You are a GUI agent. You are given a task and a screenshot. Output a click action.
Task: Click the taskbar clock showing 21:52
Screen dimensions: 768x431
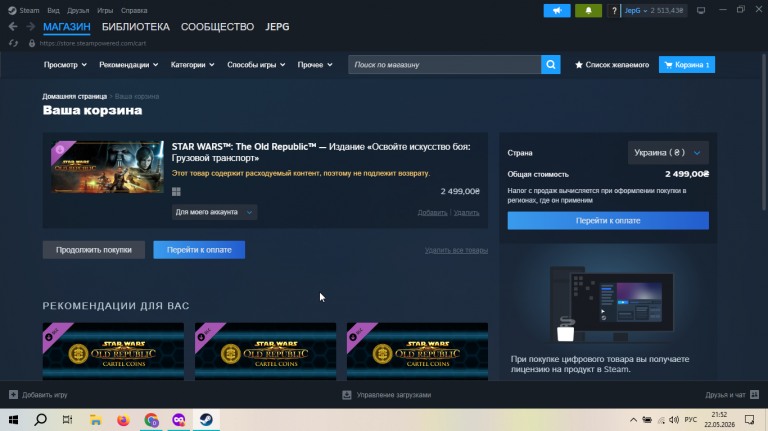(720, 420)
